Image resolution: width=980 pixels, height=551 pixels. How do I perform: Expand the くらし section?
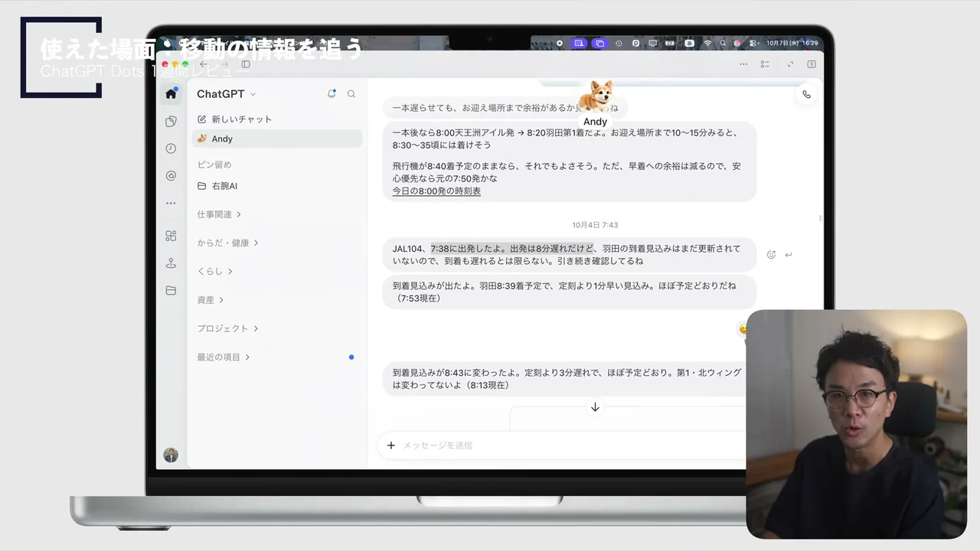pyautogui.click(x=214, y=272)
